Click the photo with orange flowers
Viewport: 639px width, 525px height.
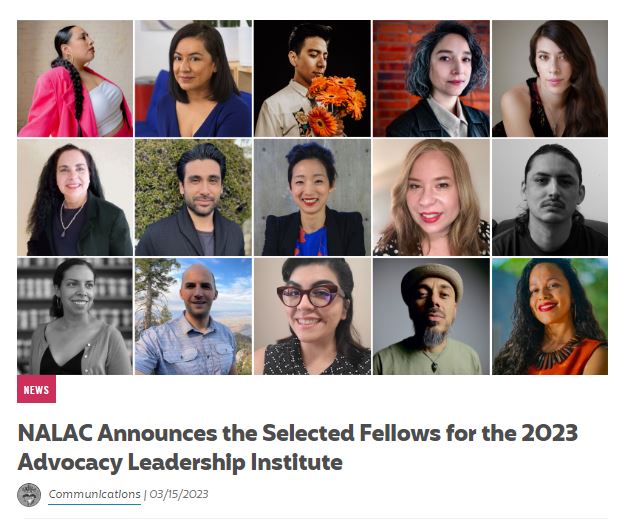(x=312, y=78)
